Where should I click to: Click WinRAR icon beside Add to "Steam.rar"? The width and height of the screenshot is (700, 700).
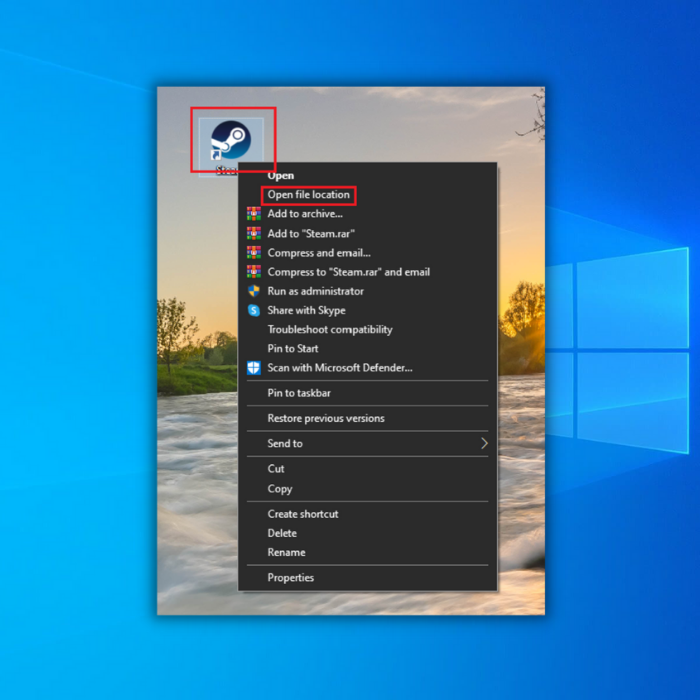[254, 233]
